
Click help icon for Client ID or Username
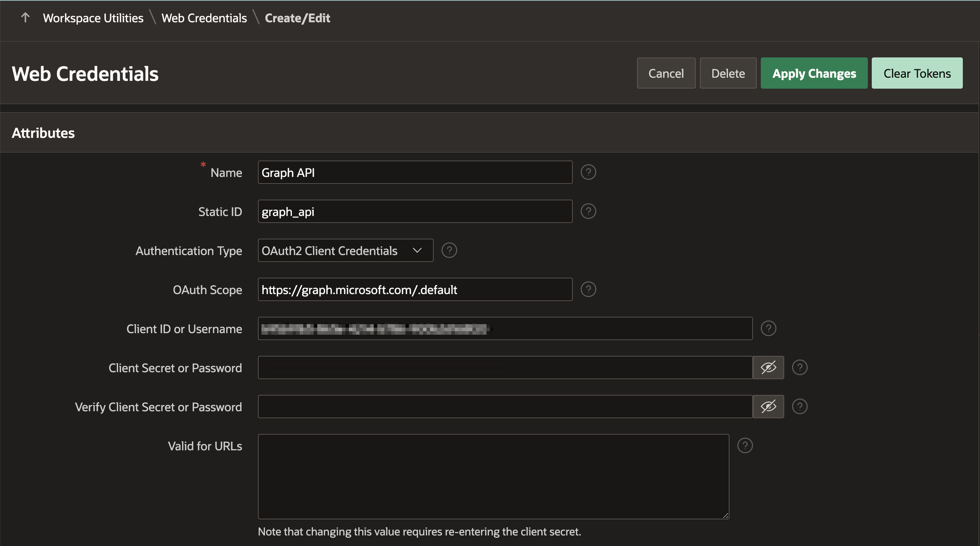(x=768, y=328)
